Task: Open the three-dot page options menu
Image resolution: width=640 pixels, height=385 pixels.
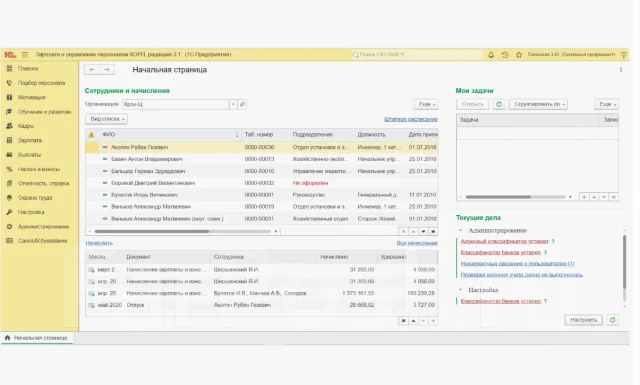Action: tap(621, 70)
